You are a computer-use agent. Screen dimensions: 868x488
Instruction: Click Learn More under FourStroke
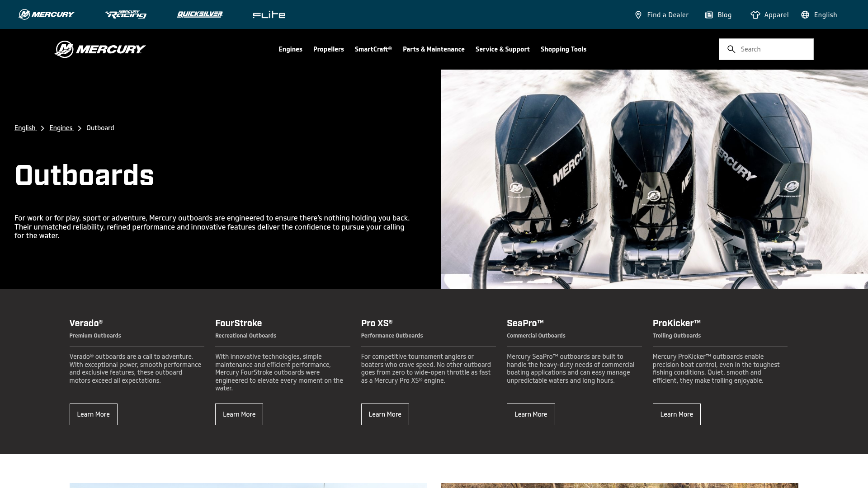[239, 414]
